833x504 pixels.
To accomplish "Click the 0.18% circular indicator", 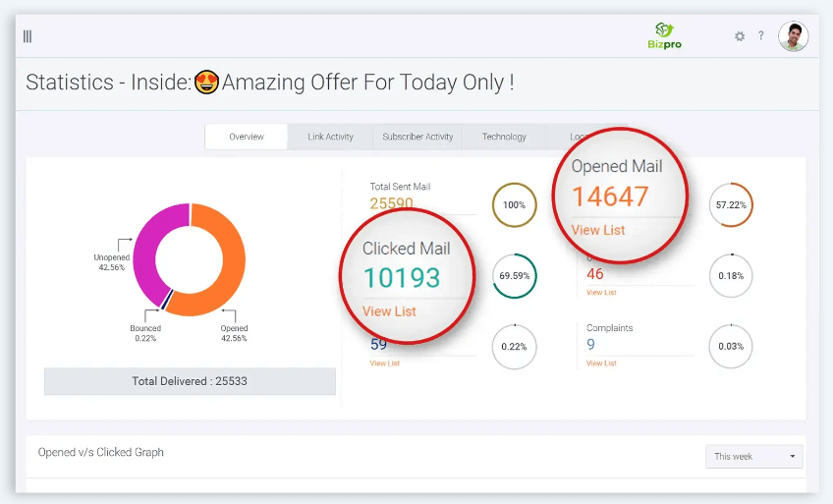I will click(x=731, y=276).
